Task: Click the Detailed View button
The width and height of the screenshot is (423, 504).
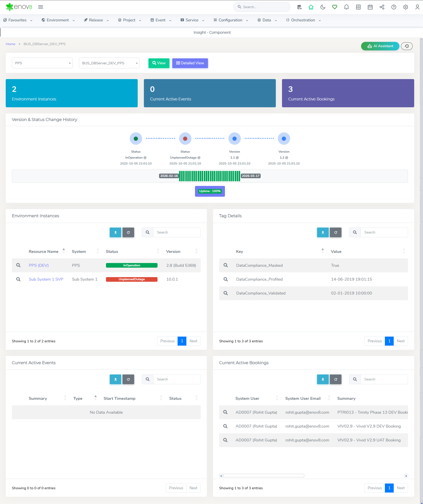Action: pyautogui.click(x=190, y=63)
